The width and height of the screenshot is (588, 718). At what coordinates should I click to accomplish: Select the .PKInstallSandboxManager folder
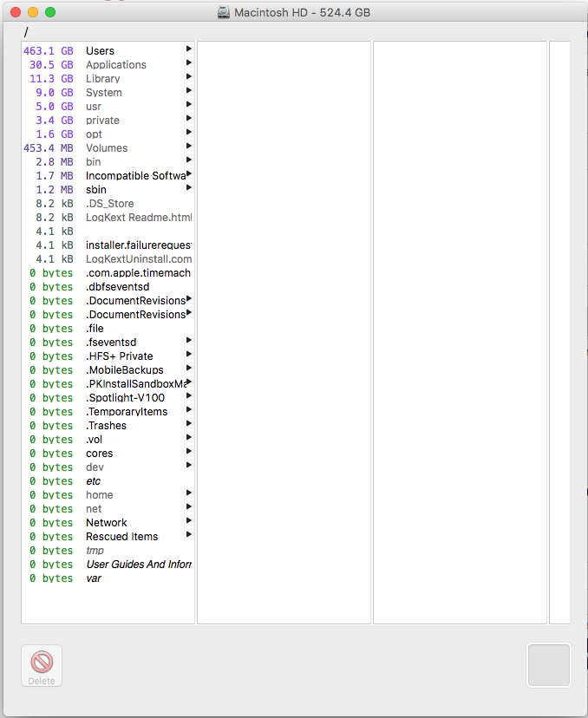pos(136,384)
